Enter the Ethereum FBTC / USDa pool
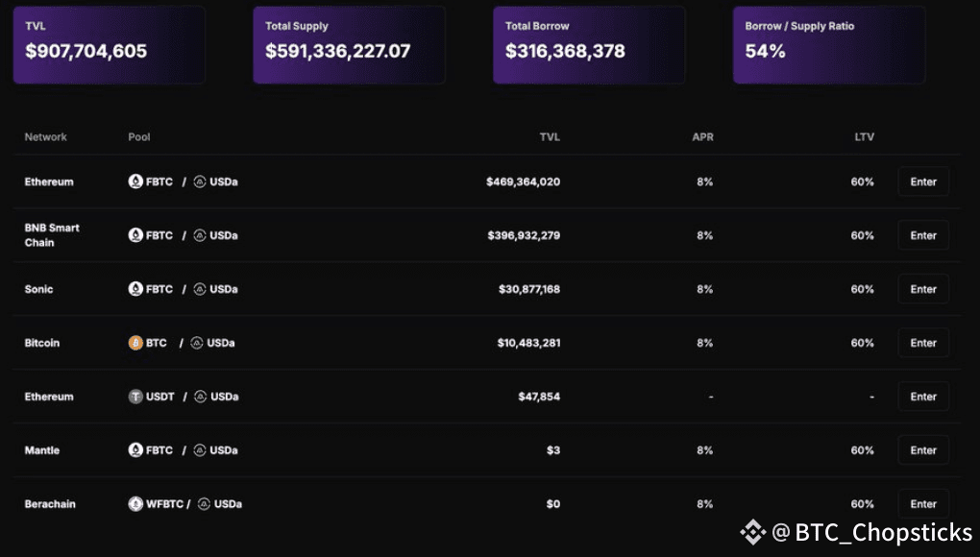980x557 pixels. coord(923,182)
